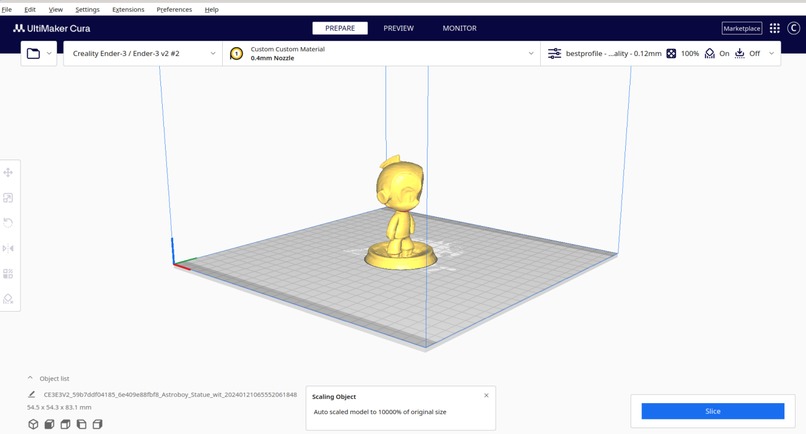Image resolution: width=806 pixels, height=434 pixels.
Task: Open the application switcher grid icon
Action: point(775,28)
